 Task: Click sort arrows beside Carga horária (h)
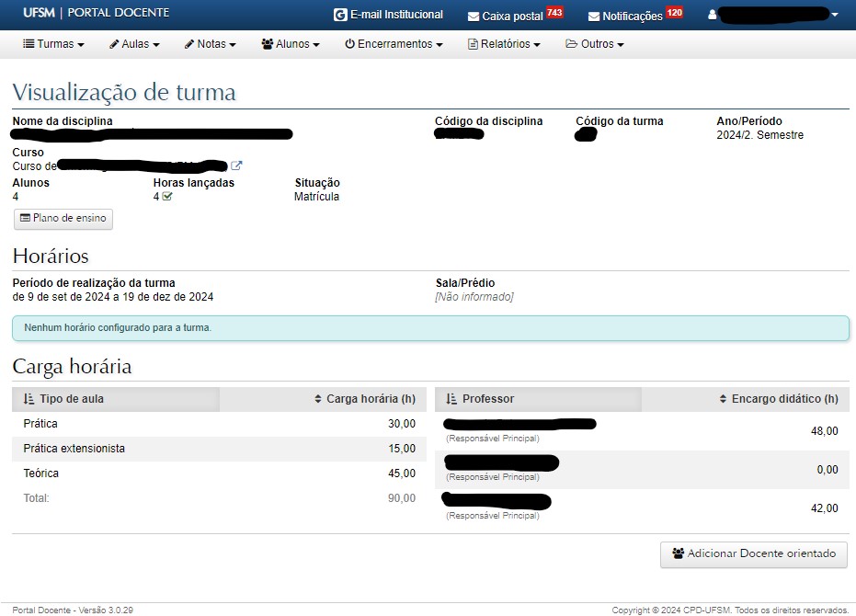(318, 399)
